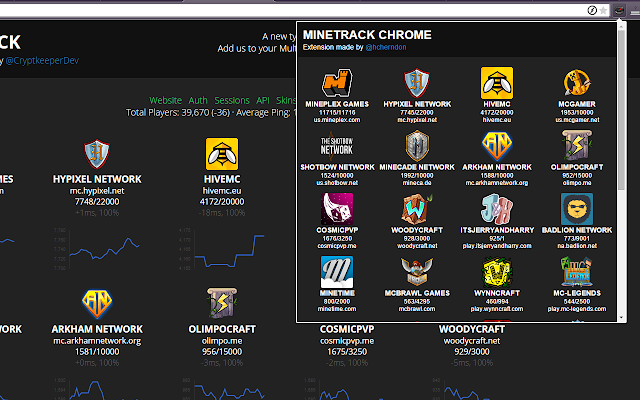Click the ItsJerryAndHarry icon in popup
The height and width of the screenshot is (400, 640).
(497, 209)
